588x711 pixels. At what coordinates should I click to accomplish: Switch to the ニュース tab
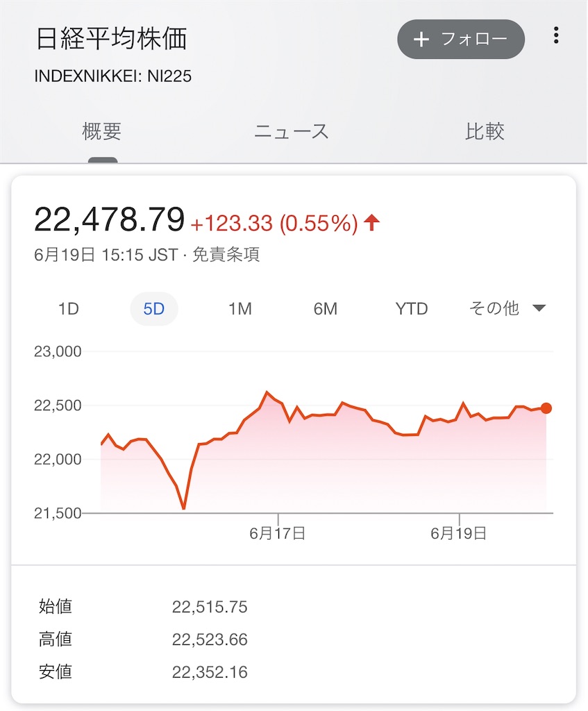click(x=291, y=131)
